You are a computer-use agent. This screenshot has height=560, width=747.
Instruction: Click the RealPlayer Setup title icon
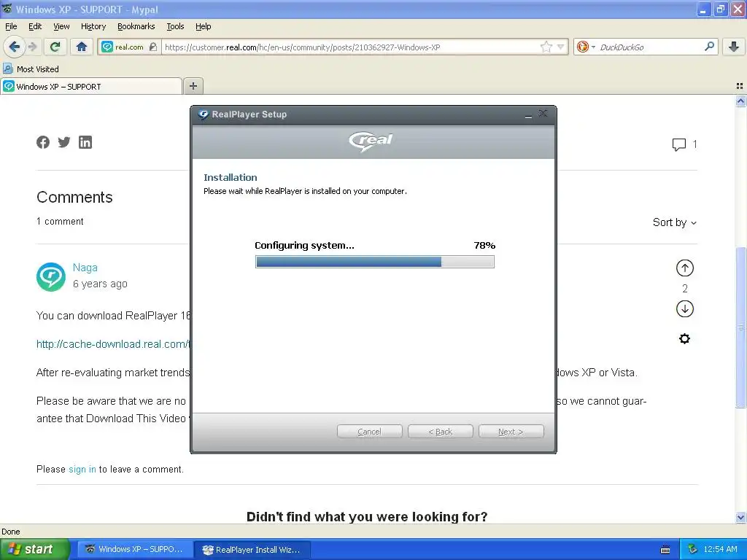(x=204, y=114)
